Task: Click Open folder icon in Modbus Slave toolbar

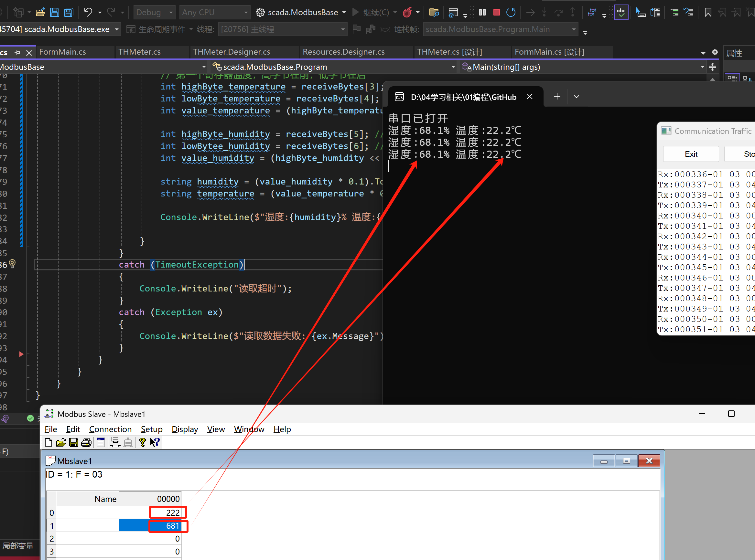Action: [61, 442]
